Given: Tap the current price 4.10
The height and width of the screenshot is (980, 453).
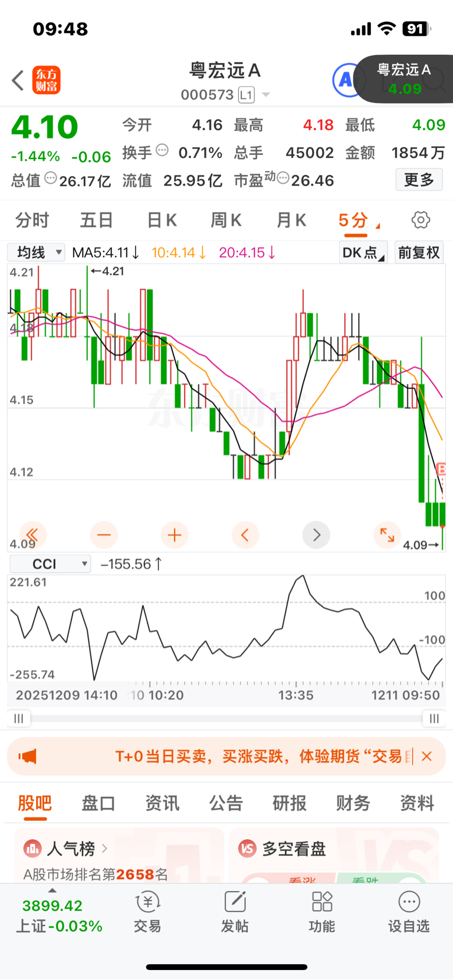Looking at the screenshot, I should click(x=45, y=127).
